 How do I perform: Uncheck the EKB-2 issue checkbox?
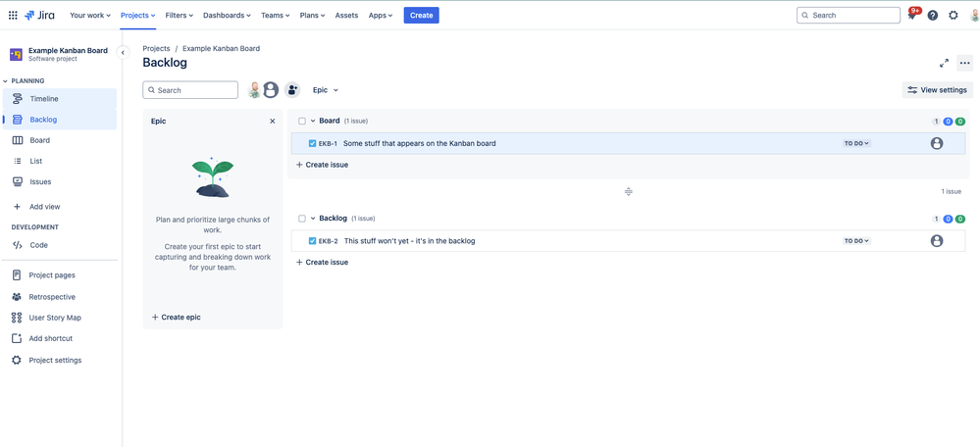[313, 241]
